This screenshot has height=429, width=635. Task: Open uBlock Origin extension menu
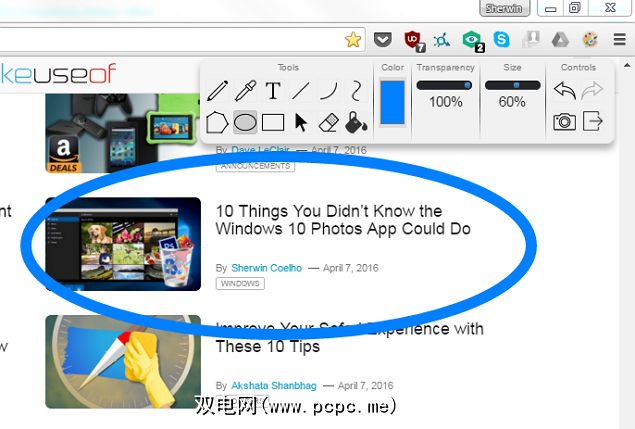(414, 41)
